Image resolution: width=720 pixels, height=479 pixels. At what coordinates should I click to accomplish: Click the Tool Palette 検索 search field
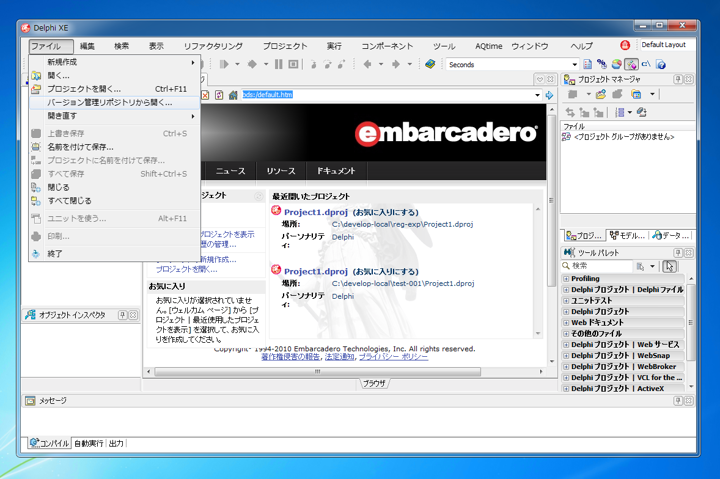click(597, 266)
